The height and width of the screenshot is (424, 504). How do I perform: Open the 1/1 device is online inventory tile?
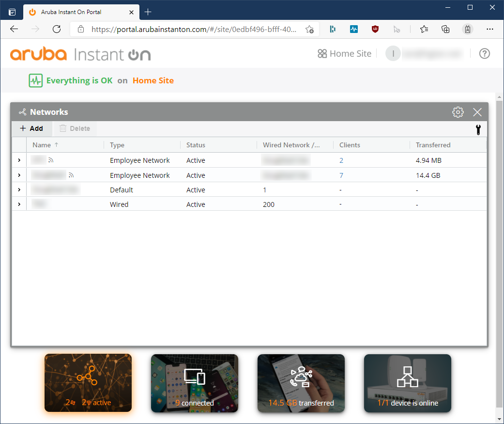coord(408,383)
